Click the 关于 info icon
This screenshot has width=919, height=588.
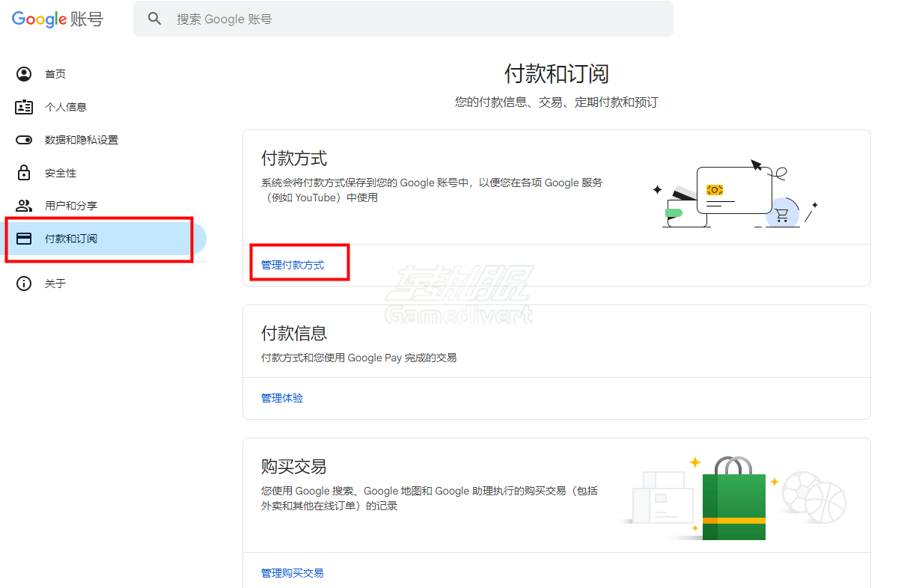click(24, 284)
